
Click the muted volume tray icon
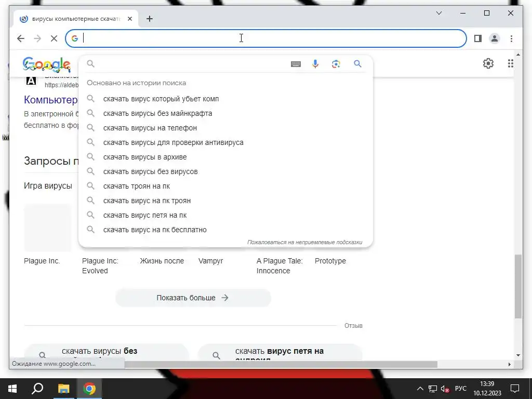pos(445,389)
